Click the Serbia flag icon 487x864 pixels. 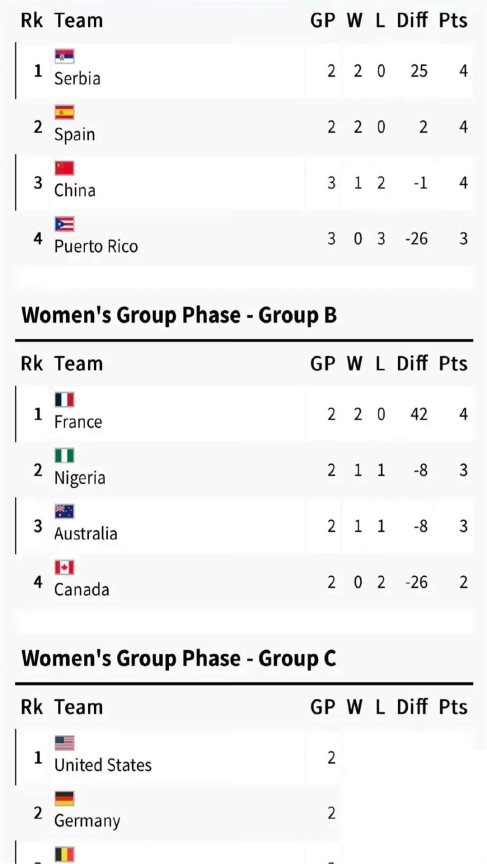click(x=64, y=56)
